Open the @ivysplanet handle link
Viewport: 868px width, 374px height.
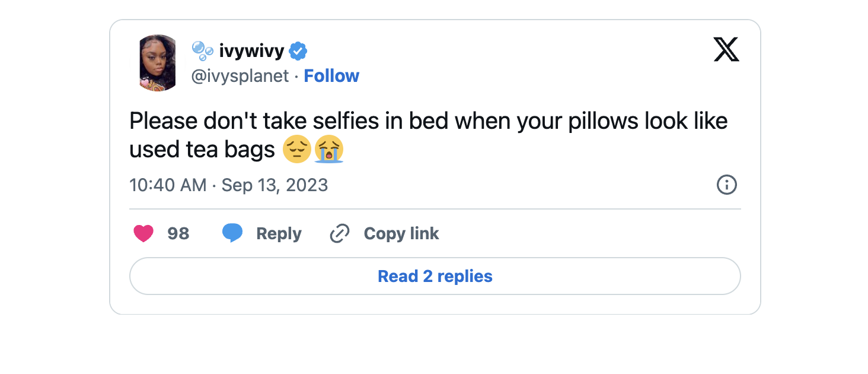click(240, 76)
